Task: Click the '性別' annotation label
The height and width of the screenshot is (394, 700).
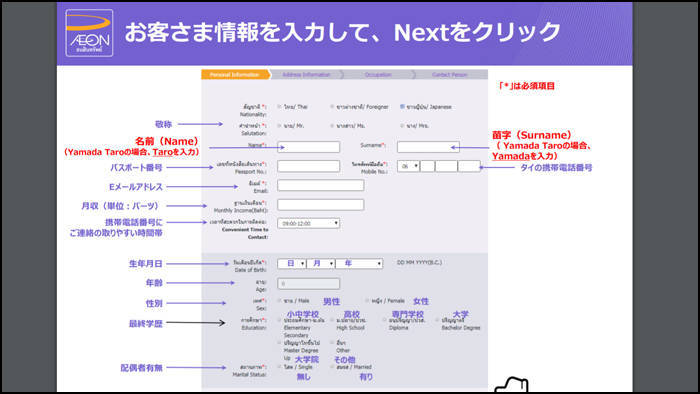Action: click(x=154, y=303)
